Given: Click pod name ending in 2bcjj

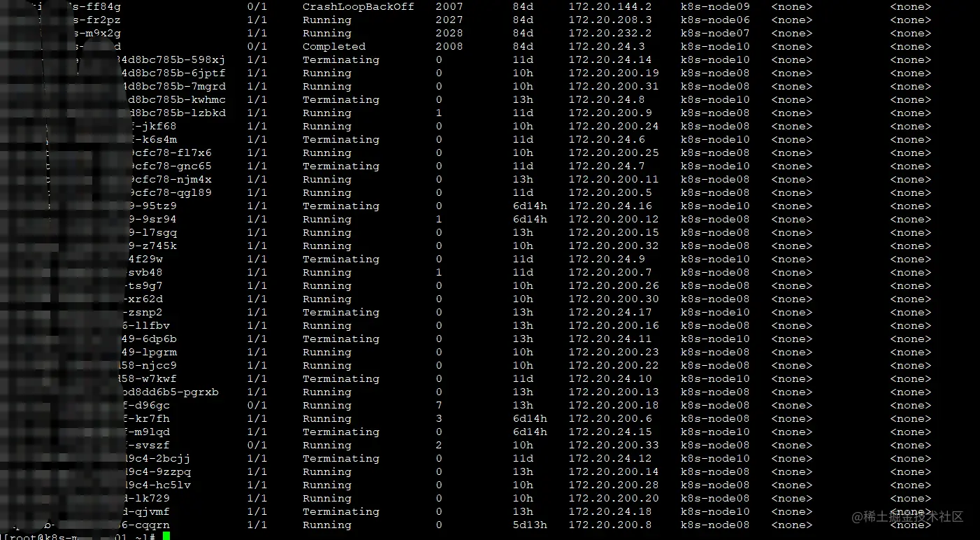Looking at the screenshot, I should tap(157, 459).
